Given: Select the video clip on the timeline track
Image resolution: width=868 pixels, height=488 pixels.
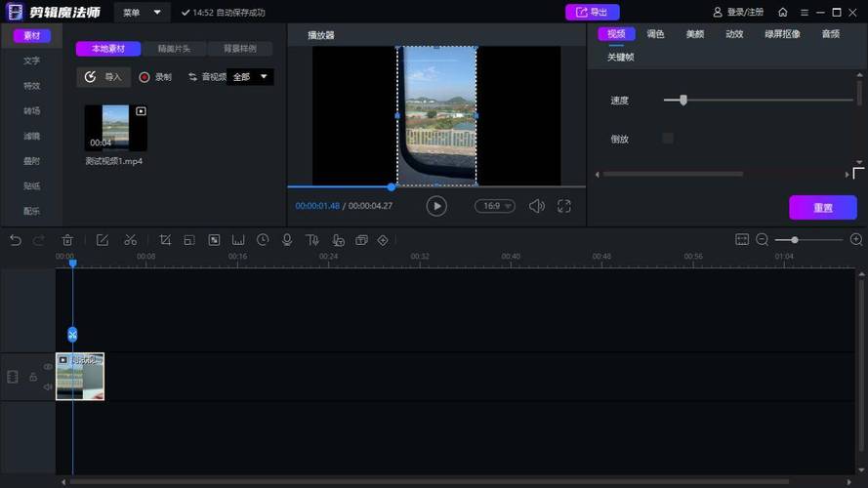Looking at the screenshot, I should coord(80,376).
